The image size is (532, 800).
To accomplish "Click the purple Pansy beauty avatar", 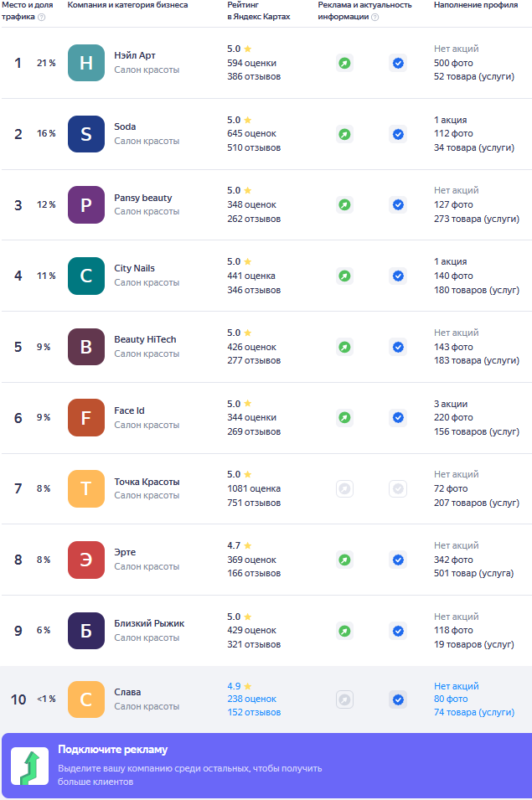I will pyautogui.click(x=86, y=204).
